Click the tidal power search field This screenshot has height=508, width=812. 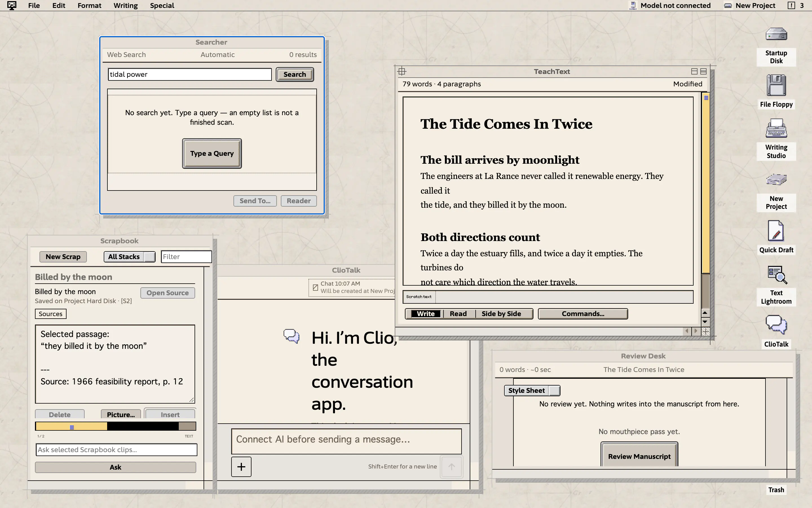(189, 74)
